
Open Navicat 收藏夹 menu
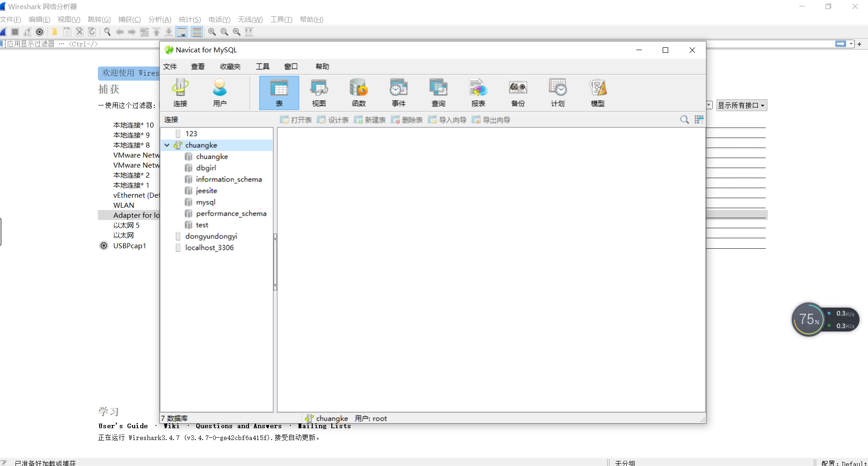click(230, 67)
